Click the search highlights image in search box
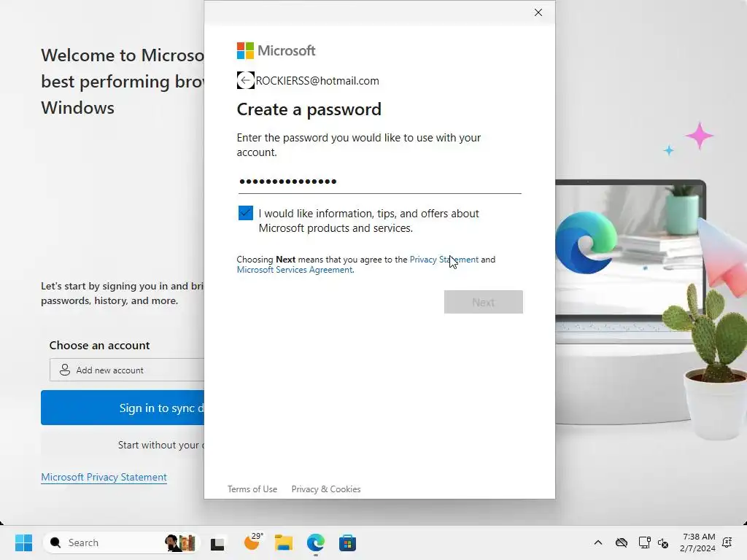 [x=180, y=542]
